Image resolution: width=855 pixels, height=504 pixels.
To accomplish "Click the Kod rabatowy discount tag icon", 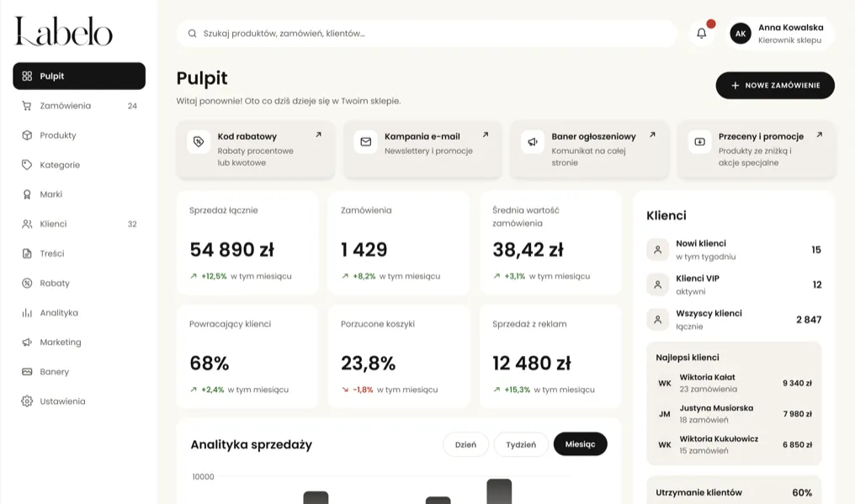I will click(199, 142).
